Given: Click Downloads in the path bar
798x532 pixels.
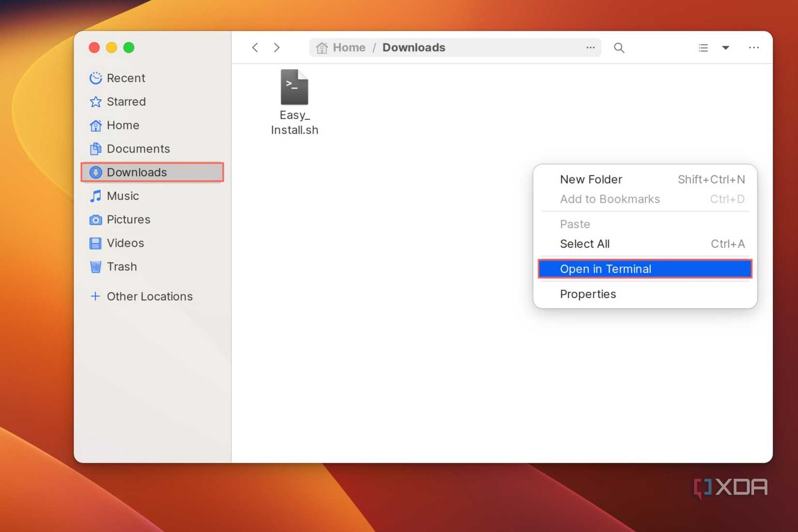Looking at the screenshot, I should click(x=414, y=47).
